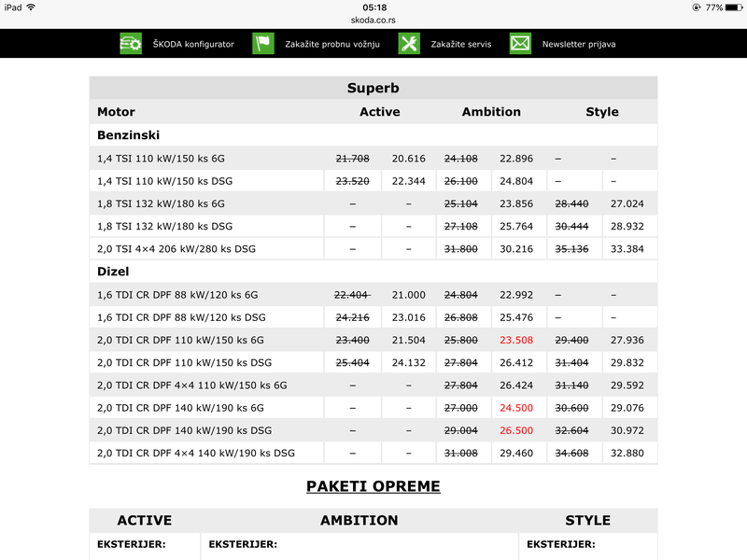This screenshot has height=560, width=747.
Task: Tap the ŠKODA konfigurator car-gear icon
Action: (131, 44)
